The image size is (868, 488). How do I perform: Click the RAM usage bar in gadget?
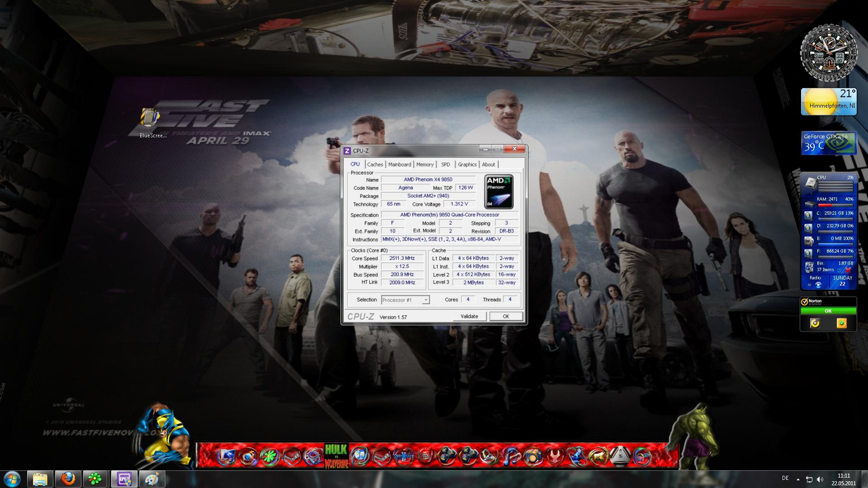tap(835, 205)
